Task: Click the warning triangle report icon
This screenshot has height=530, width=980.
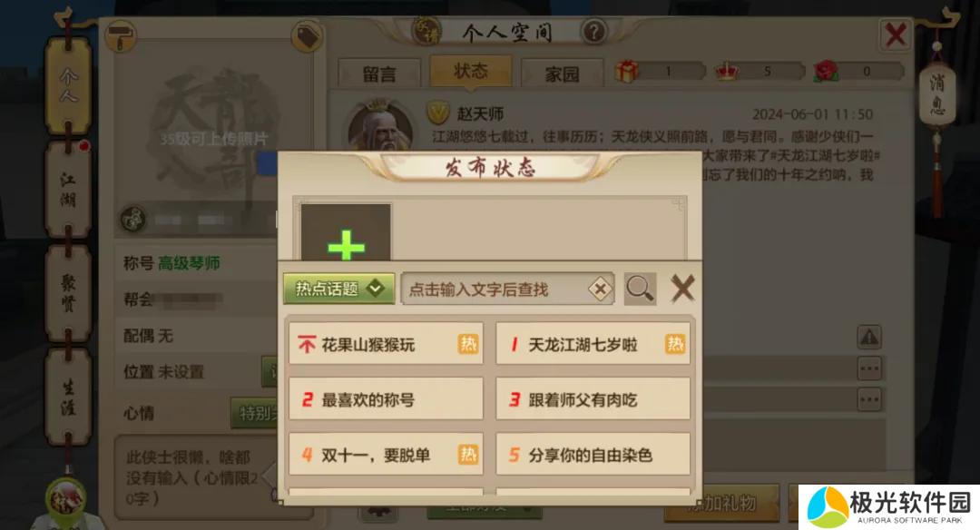Action: (869, 338)
